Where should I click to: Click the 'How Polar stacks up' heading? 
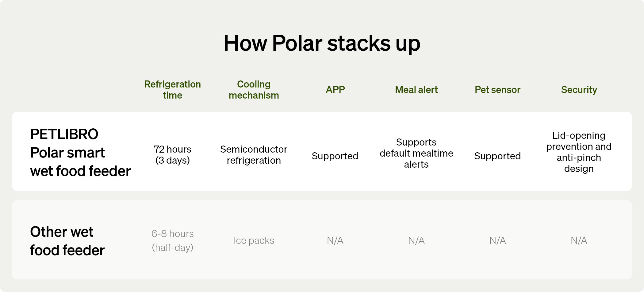click(322, 43)
